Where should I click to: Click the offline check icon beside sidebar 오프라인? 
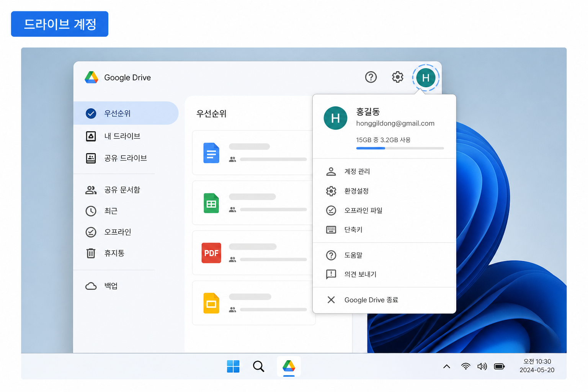(91, 232)
